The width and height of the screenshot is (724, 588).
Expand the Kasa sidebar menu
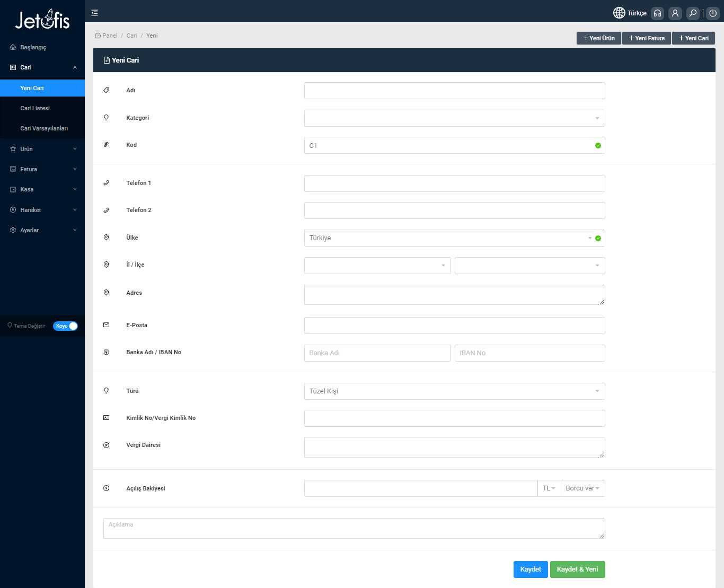point(42,189)
